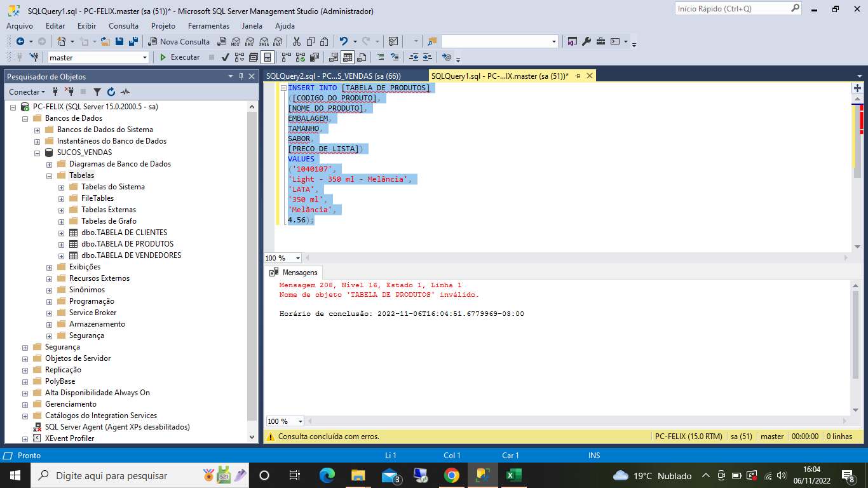The image size is (868, 488).
Task: Toggle IntelliSense enabled button
Action: [268, 57]
